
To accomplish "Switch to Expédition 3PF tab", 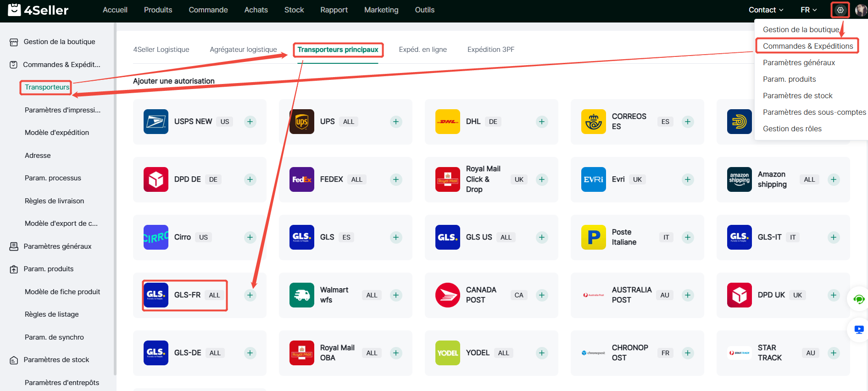I will [x=491, y=50].
